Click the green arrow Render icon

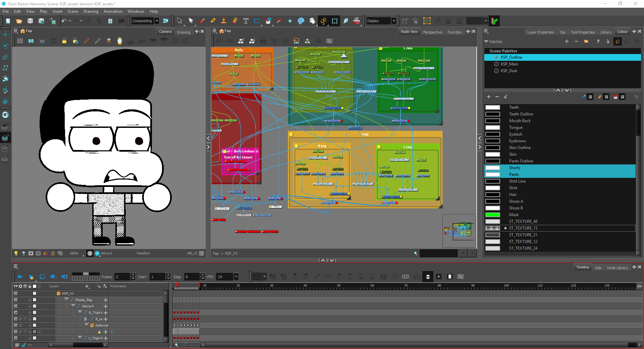tap(494, 21)
